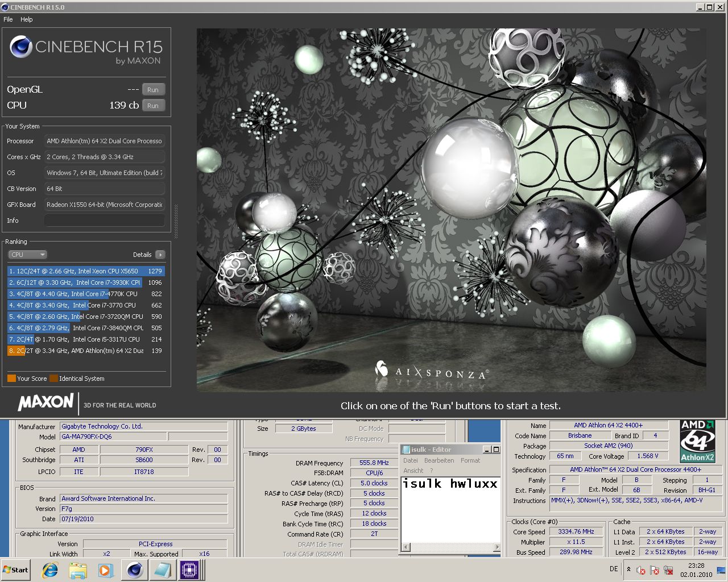Select ranking entry Core i7-4770K
728x582 pixels.
point(86,294)
